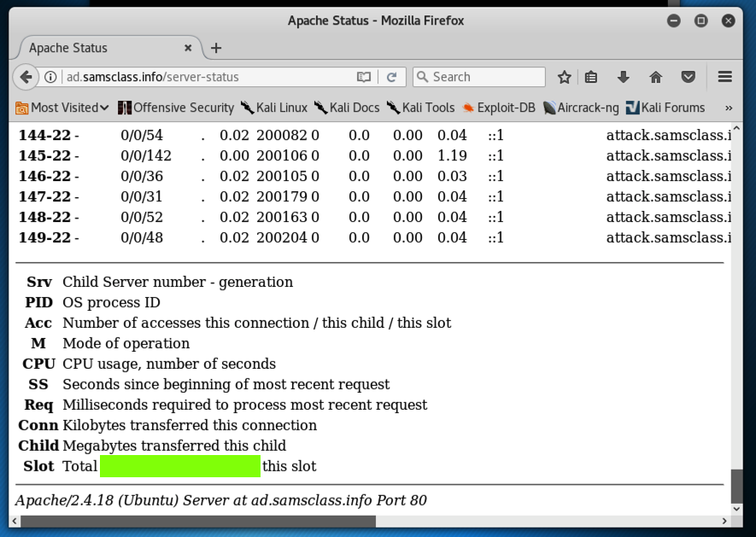Open a new tab with plus button
The width and height of the screenshot is (756, 537).
216,48
